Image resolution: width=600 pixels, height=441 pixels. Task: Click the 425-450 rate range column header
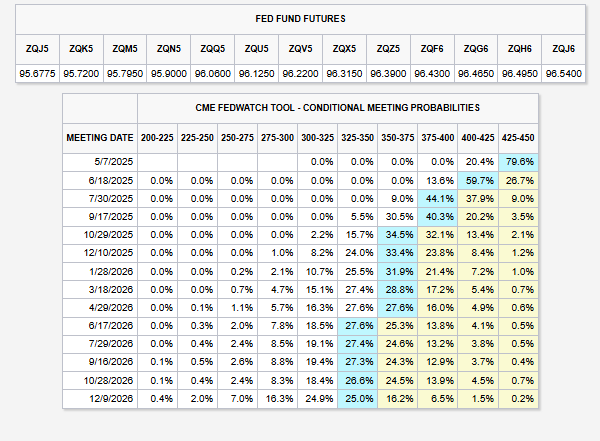(518, 138)
